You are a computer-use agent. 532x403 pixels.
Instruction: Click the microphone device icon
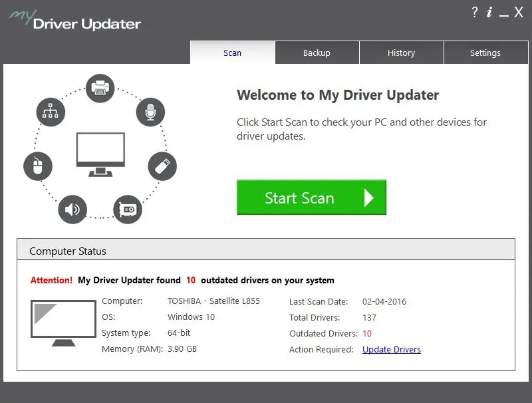[150, 112]
